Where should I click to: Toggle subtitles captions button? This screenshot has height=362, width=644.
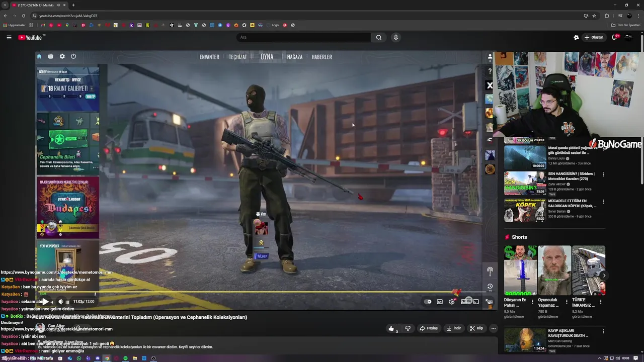click(x=440, y=302)
